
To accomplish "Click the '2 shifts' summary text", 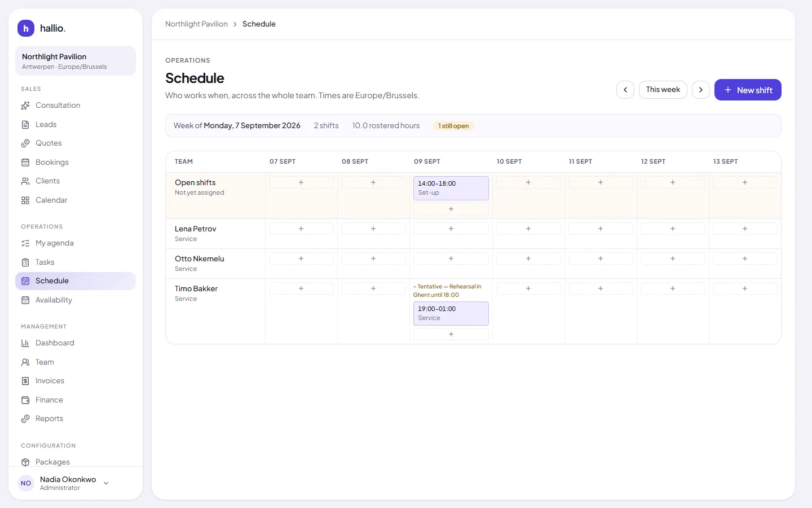I will (326, 125).
